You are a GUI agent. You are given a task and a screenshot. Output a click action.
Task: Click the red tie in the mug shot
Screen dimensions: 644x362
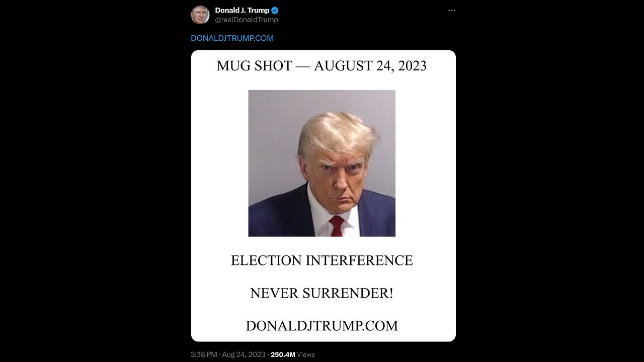[x=337, y=226]
